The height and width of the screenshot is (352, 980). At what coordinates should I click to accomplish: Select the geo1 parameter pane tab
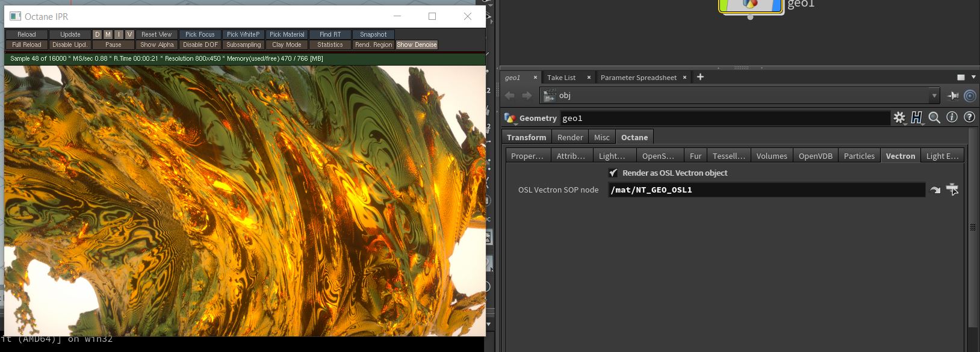pyautogui.click(x=513, y=78)
